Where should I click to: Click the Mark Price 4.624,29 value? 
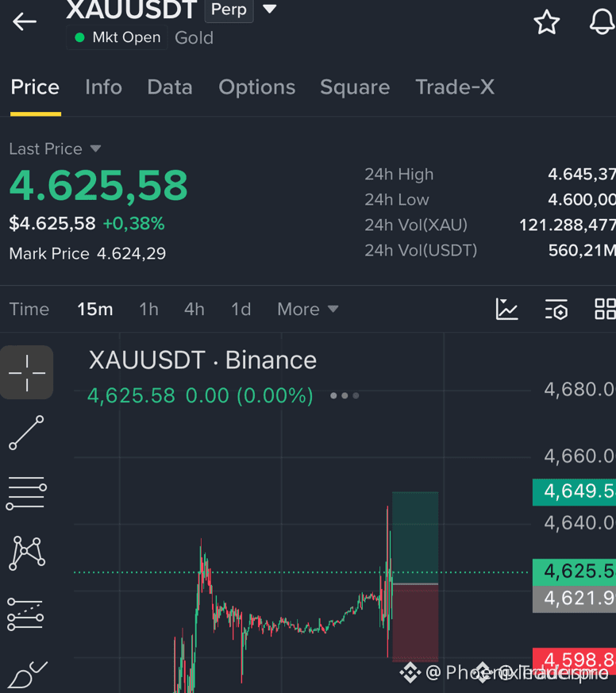pyautogui.click(x=131, y=254)
